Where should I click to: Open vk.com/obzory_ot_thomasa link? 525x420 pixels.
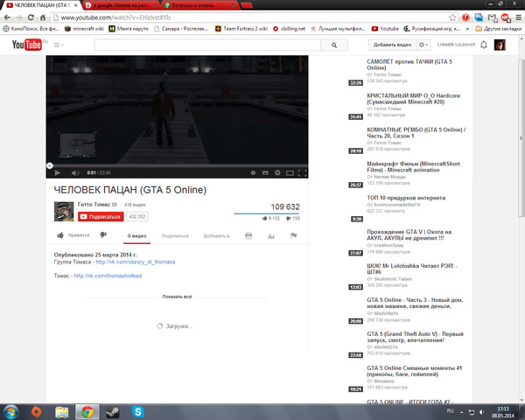click(x=136, y=262)
